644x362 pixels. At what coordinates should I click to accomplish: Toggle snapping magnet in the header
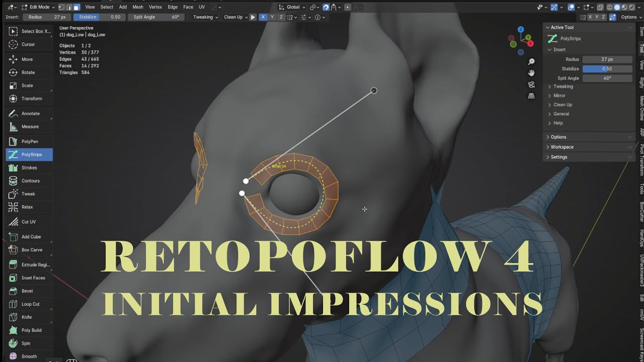(x=326, y=7)
